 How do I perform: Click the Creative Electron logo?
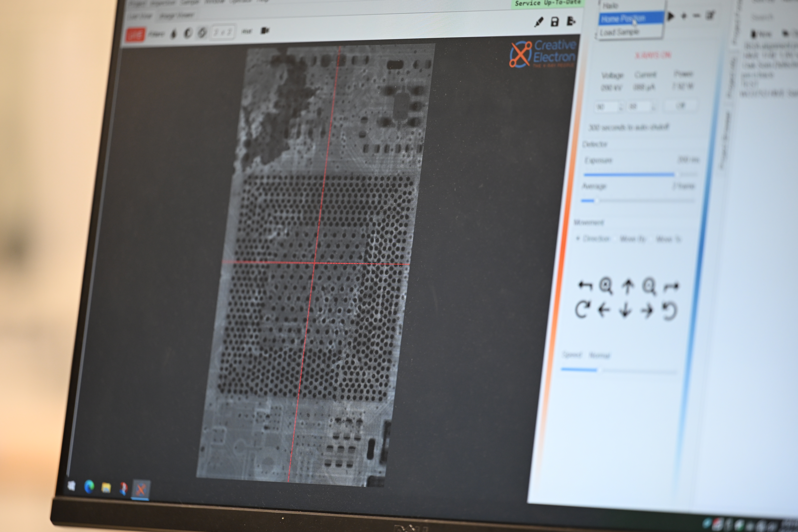point(543,54)
